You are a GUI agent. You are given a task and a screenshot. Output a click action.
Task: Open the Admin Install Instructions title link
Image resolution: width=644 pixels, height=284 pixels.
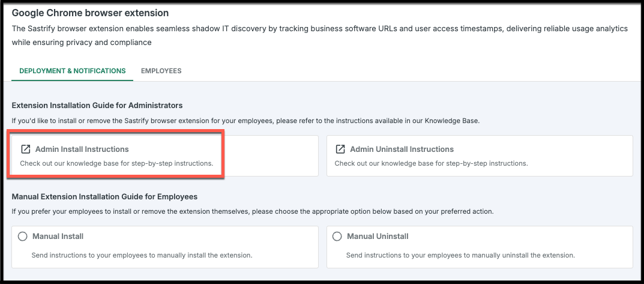tap(82, 149)
